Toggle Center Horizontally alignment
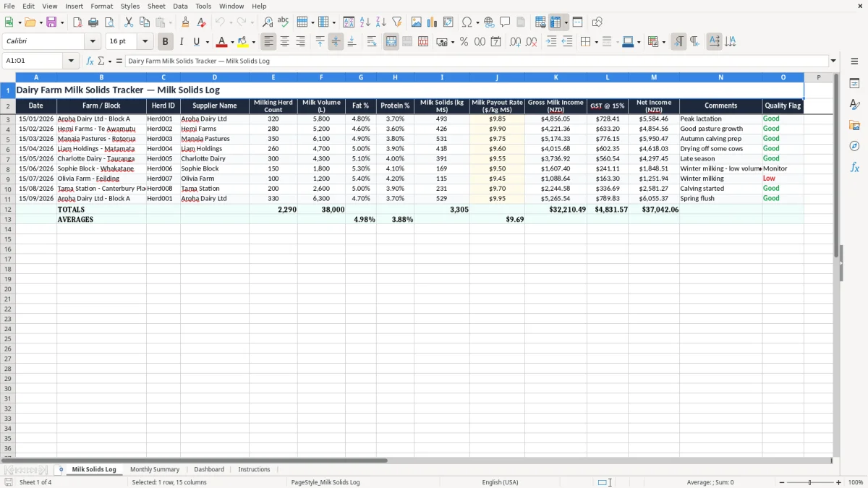Screen dimensions: 868x488 point(285,42)
